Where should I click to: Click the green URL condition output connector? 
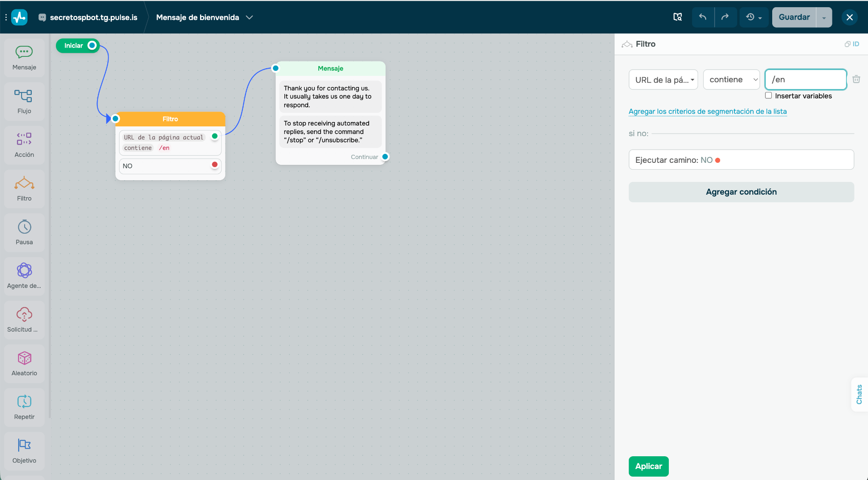(x=214, y=136)
